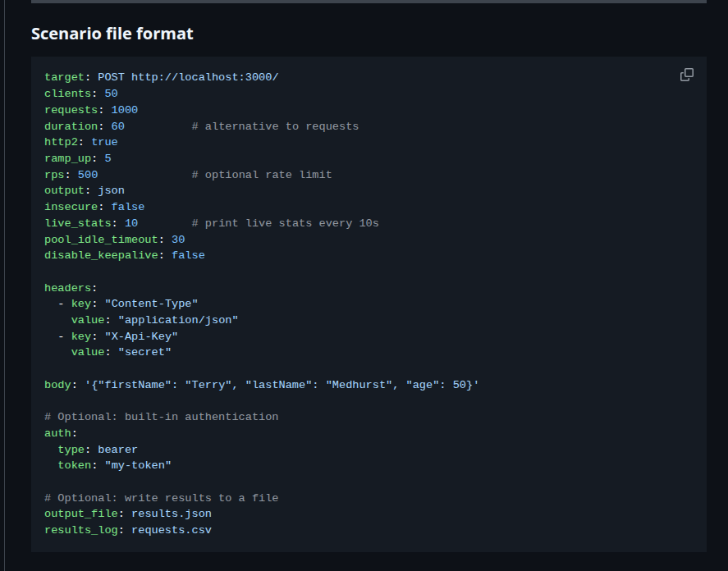The image size is (728, 571).
Task: Click the value "secret" line
Action: point(121,352)
